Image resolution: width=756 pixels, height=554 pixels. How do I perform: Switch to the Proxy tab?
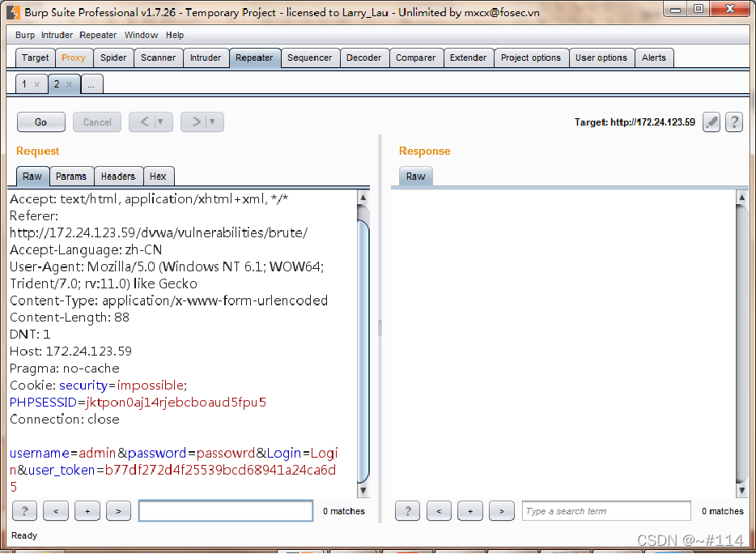point(74,58)
